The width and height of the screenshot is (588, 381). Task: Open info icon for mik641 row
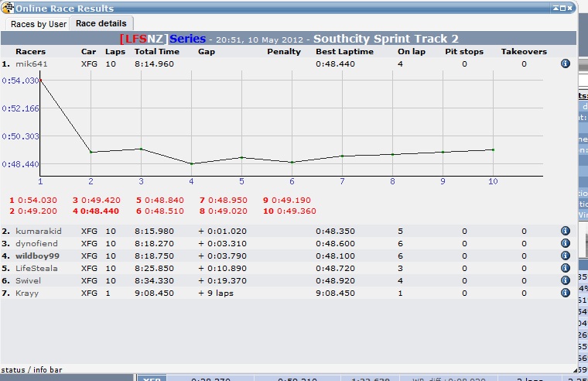coord(565,63)
